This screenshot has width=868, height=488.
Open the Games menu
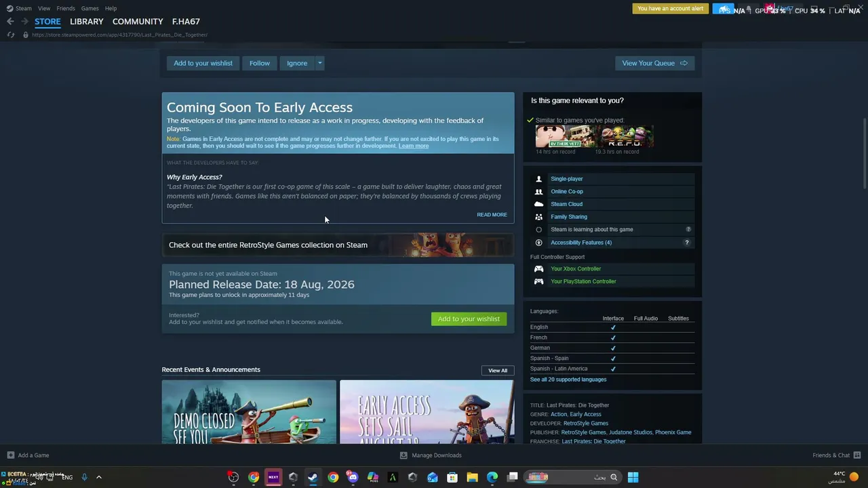click(90, 8)
